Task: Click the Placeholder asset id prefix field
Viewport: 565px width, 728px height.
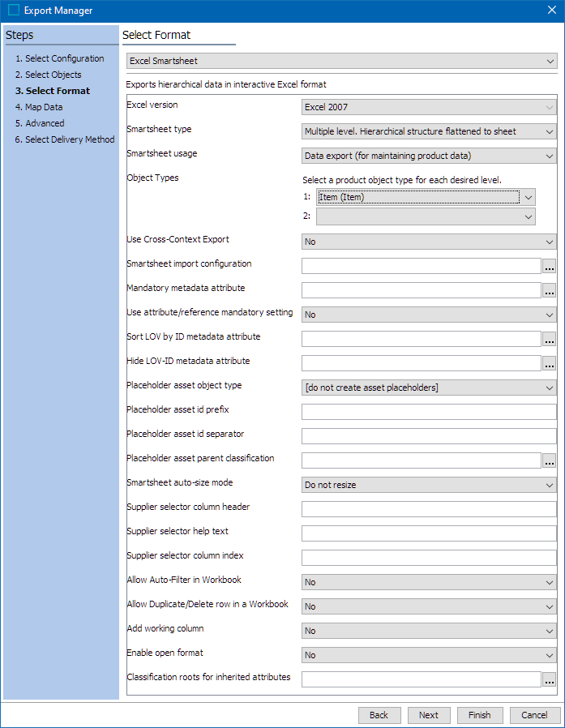Action: tap(429, 412)
